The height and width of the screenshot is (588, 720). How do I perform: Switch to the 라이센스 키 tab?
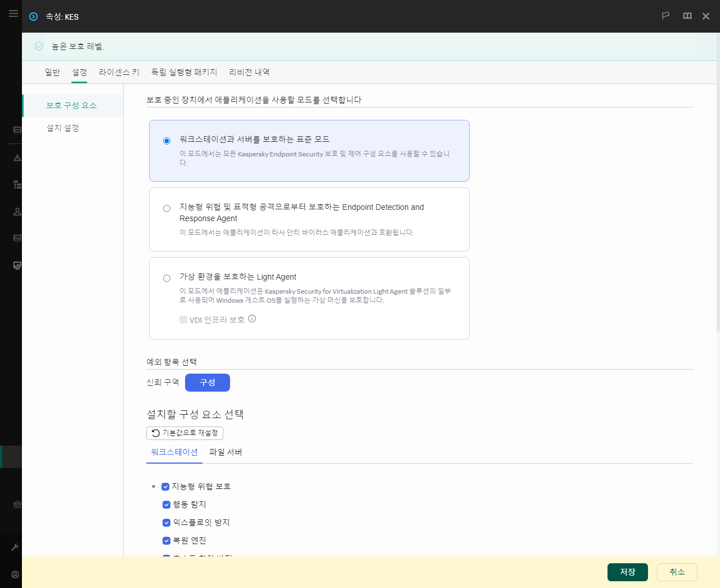coord(119,72)
